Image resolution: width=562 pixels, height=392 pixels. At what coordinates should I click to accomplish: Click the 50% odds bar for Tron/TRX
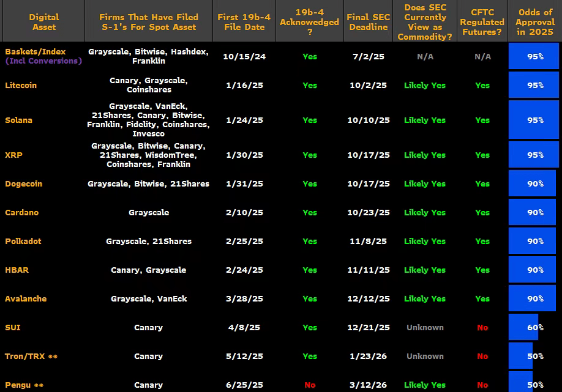click(x=520, y=356)
